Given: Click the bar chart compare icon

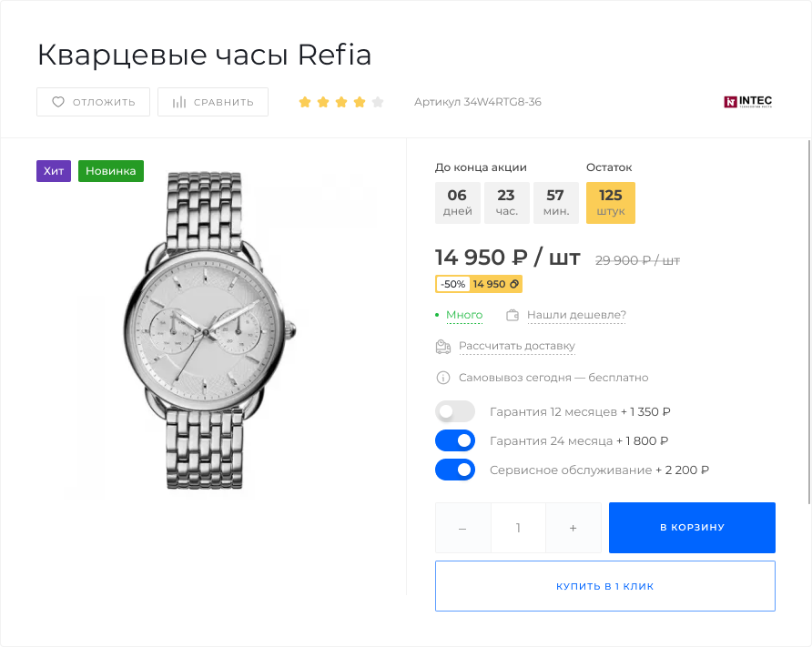Looking at the screenshot, I should pyautogui.click(x=179, y=102).
